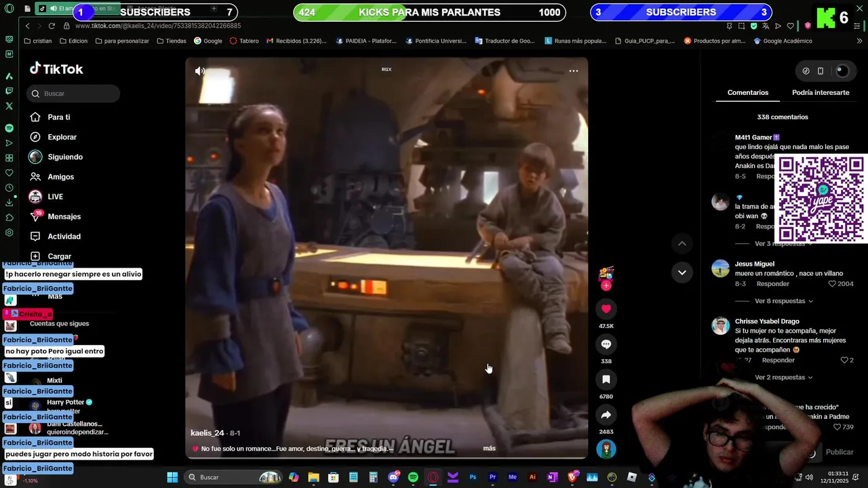Like Jesus Miguel's comment with 2004 likes
Screen dimensions: 868x488
831,284
